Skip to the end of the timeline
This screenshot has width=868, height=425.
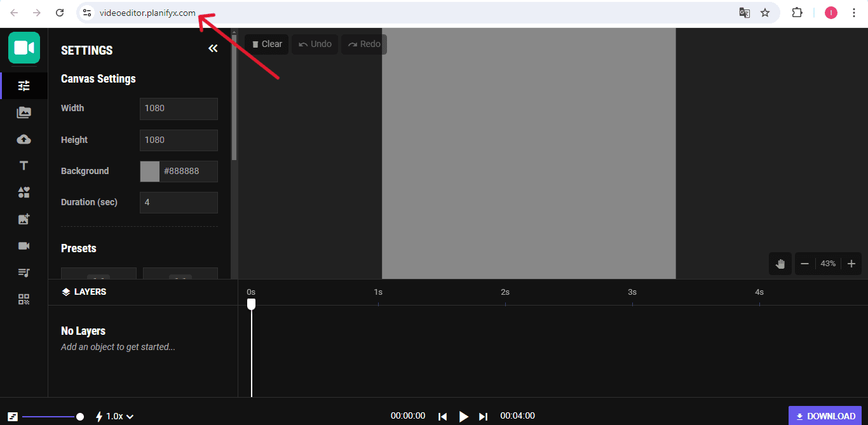483,417
